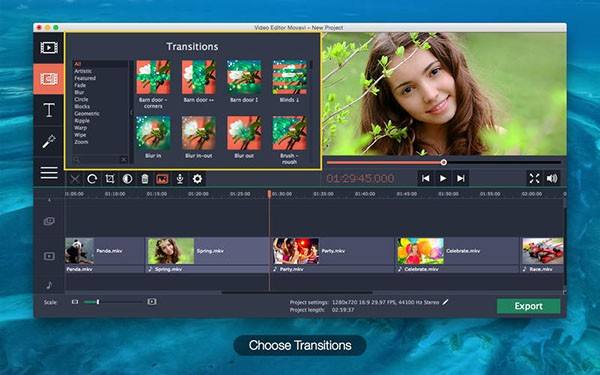
Task: Select the Titles tool icon
Action: (49, 110)
